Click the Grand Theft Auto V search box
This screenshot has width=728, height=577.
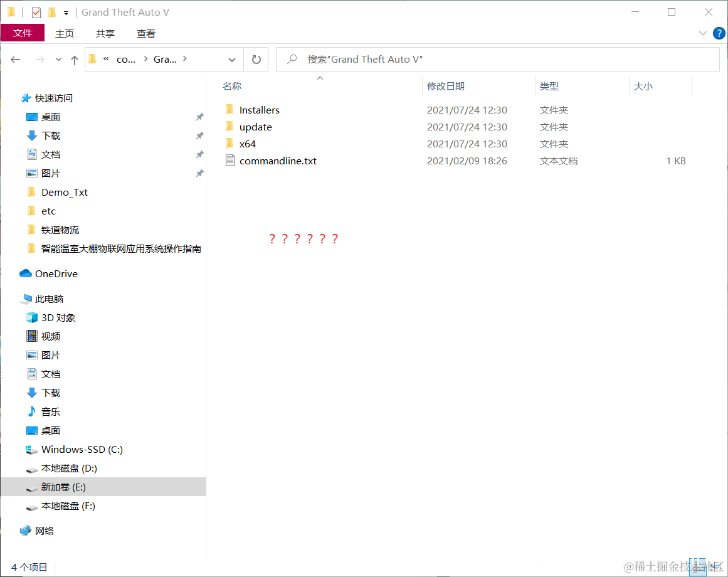[x=498, y=60]
